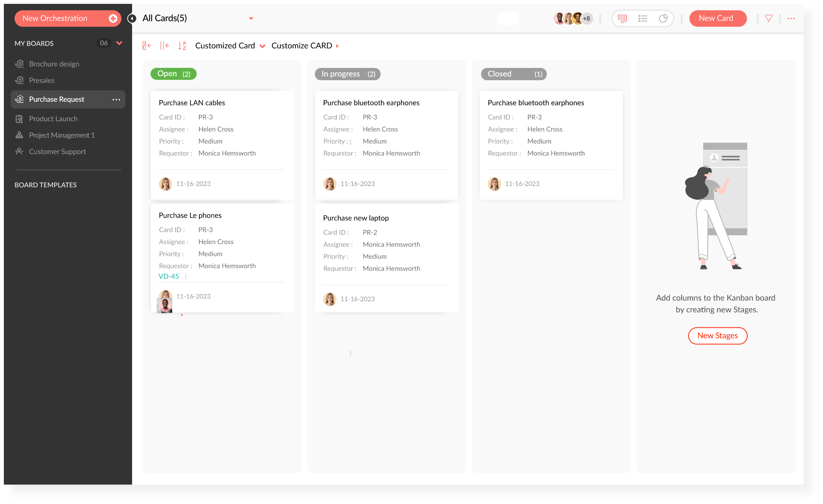This screenshot has width=823, height=504.
Task: Open Product Launch board
Action: [x=53, y=119]
